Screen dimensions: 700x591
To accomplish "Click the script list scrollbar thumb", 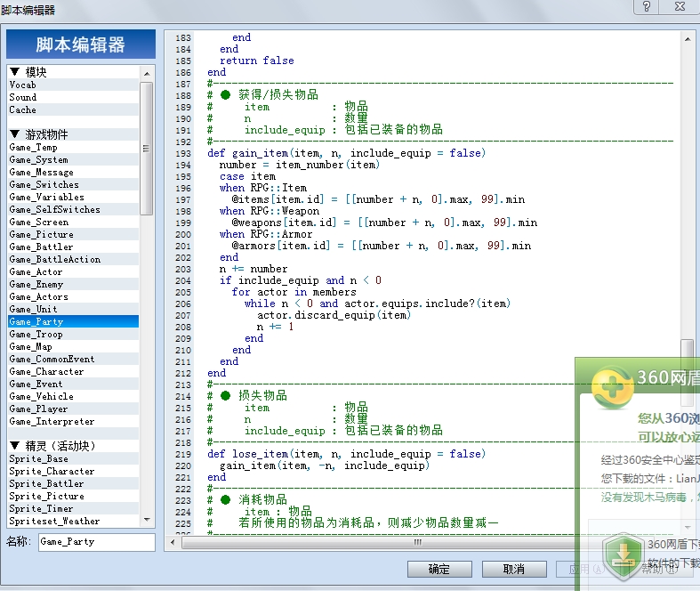I will click(147, 149).
